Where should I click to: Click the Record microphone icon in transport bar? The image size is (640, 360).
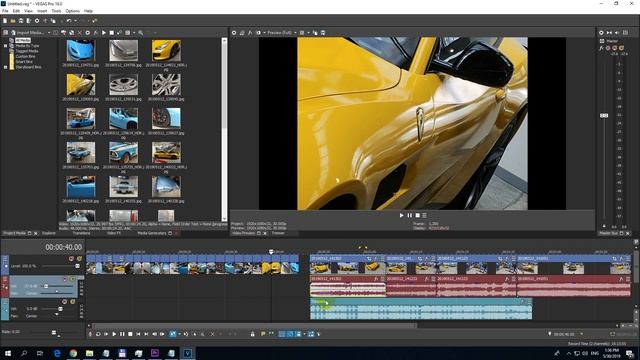(90, 334)
